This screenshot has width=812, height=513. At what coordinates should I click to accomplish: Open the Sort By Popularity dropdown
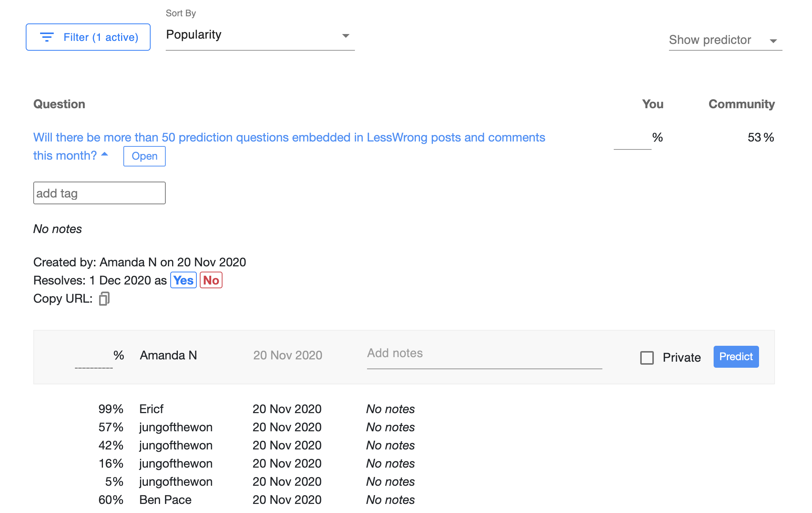(260, 35)
